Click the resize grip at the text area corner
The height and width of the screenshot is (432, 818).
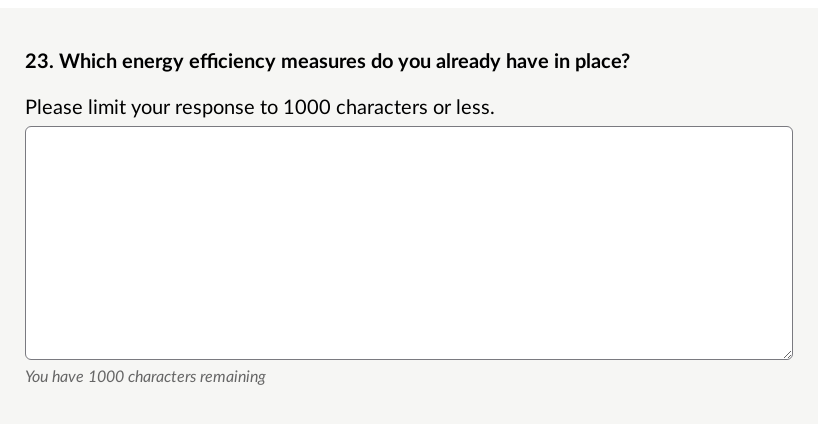point(788,355)
